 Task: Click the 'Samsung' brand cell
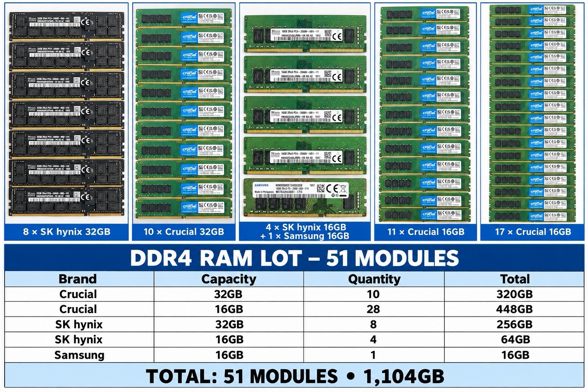(79, 355)
